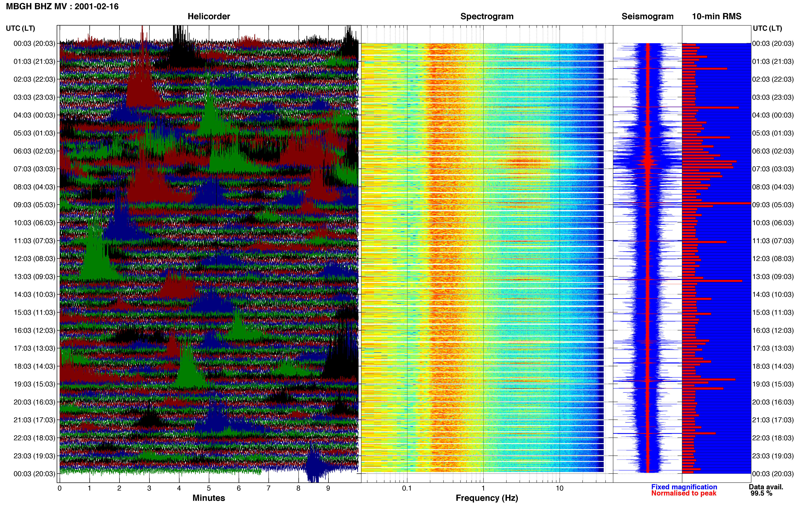
Task: Click the 8 minute tick label
Action: click(x=298, y=488)
